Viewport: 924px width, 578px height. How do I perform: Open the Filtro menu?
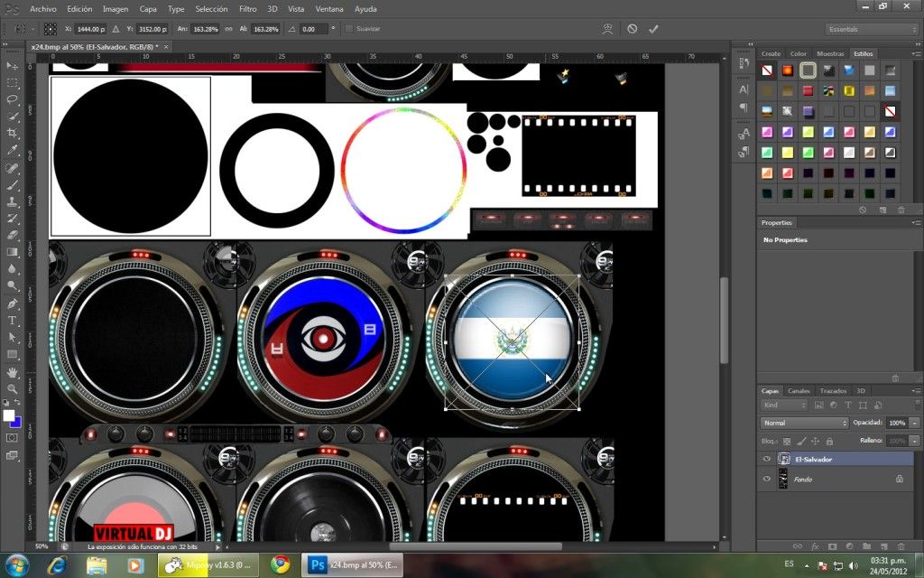click(x=247, y=9)
